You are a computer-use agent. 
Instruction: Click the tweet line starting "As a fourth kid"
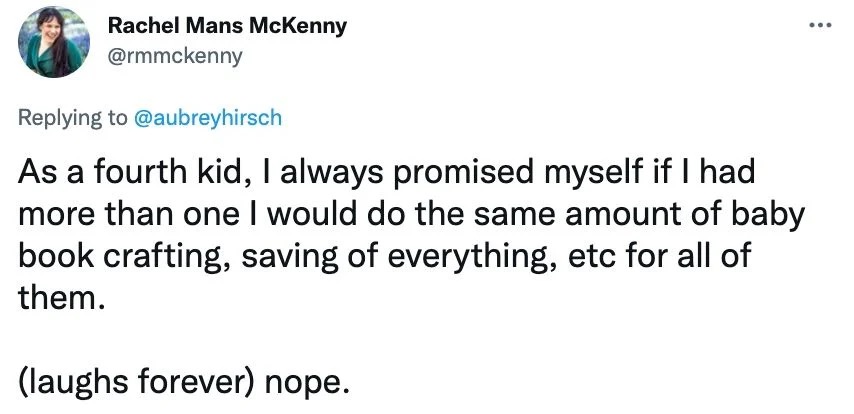(387, 173)
